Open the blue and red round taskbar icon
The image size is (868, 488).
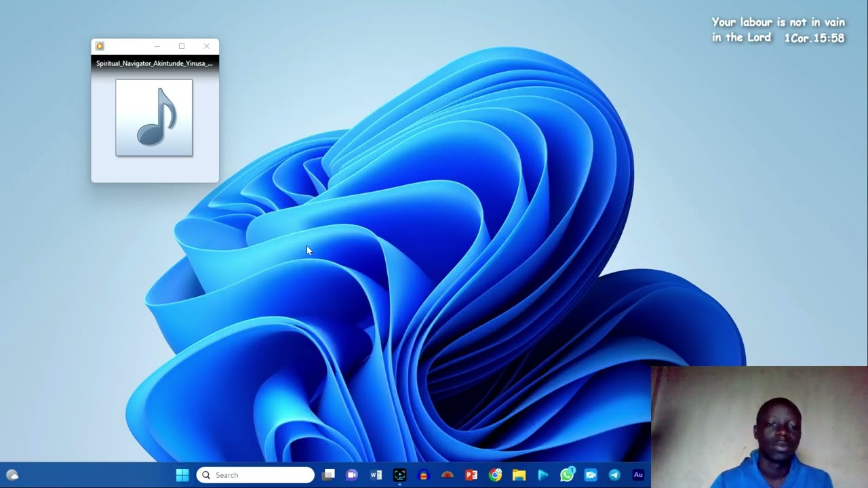[424, 475]
